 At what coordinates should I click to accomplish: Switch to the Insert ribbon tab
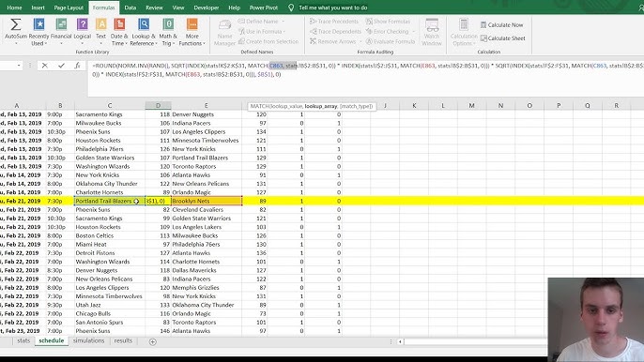click(x=38, y=8)
